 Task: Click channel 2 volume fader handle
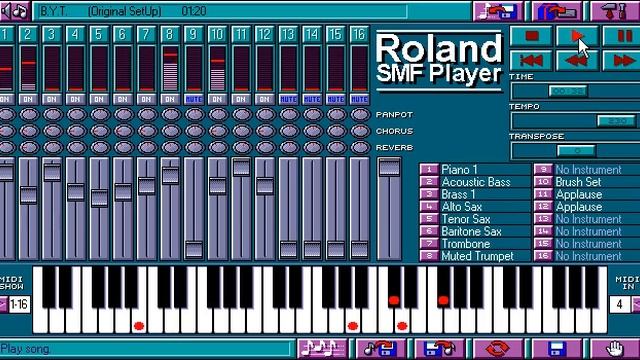(x=29, y=195)
